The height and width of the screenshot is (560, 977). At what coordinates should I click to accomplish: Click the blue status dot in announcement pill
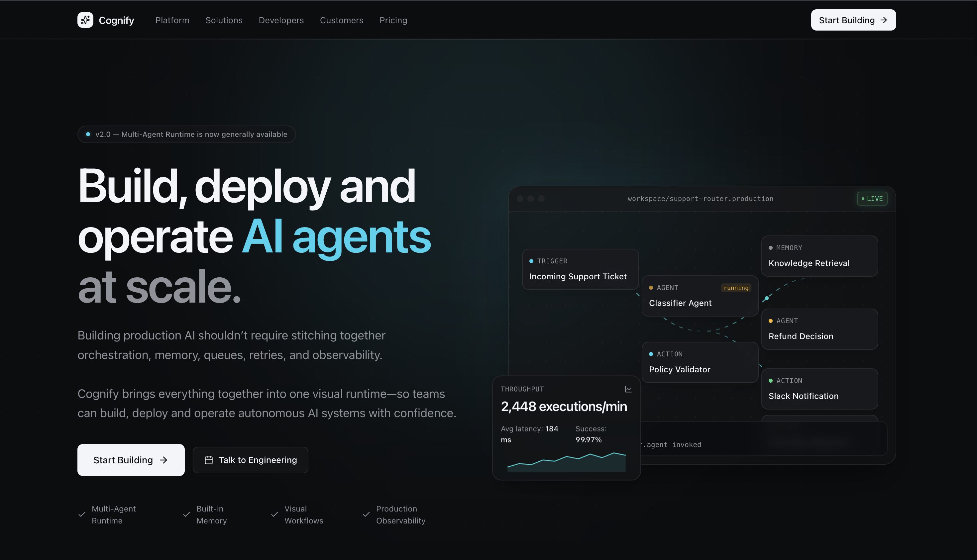(x=88, y=134)
